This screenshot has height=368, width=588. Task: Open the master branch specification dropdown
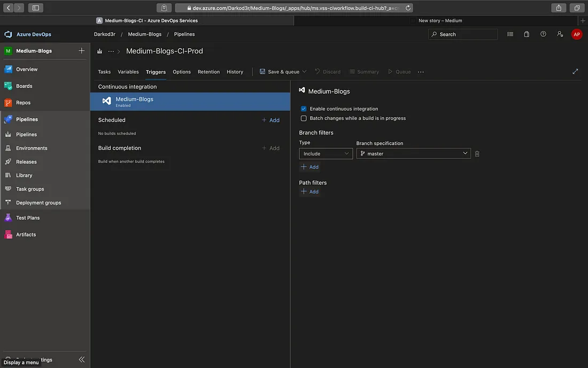413,154
